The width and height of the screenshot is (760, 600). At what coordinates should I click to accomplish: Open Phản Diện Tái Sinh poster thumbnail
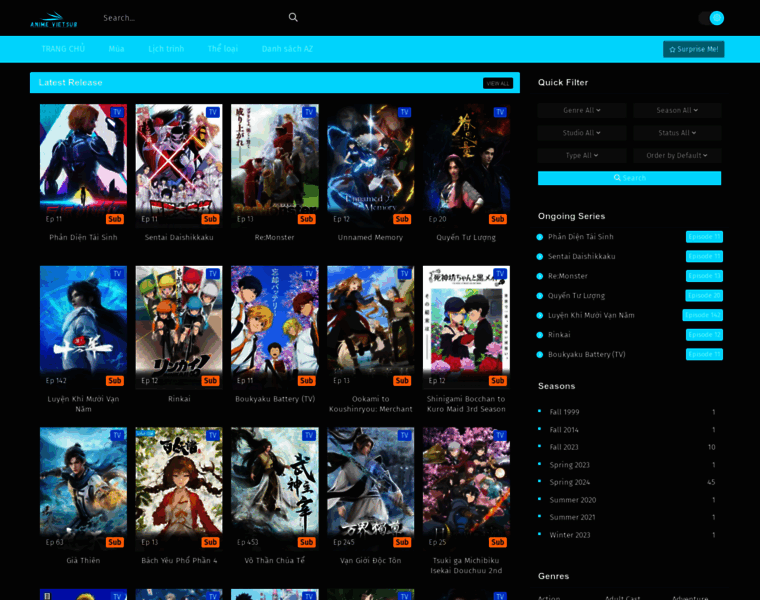point(83,165)
